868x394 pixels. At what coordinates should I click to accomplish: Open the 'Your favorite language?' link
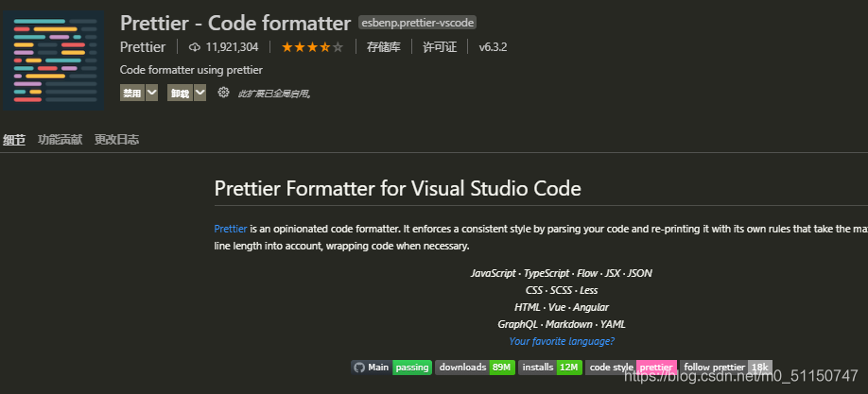click(562, 341)
